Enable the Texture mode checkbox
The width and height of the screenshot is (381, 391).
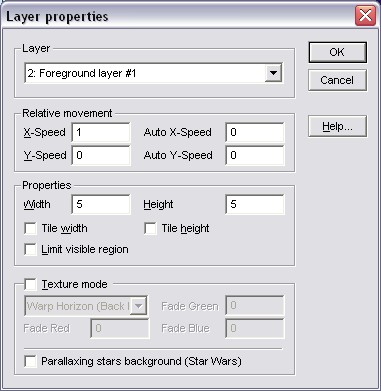point(31,284)
